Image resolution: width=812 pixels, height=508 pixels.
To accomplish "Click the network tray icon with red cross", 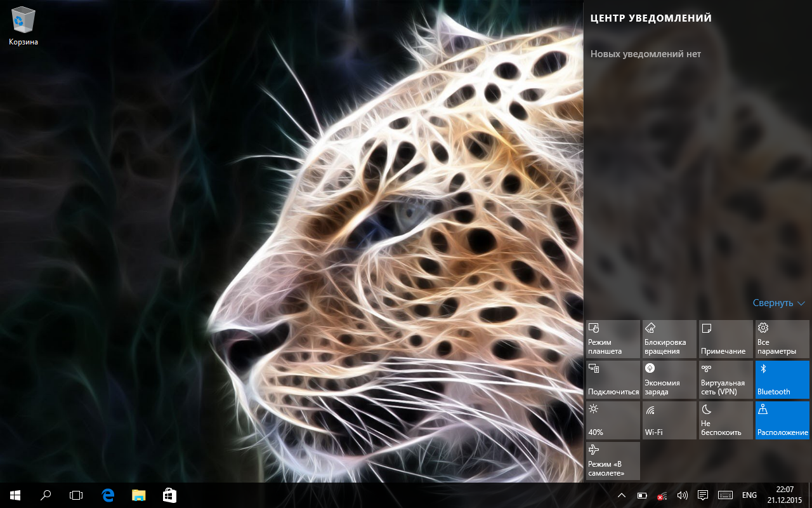I will pyautogui.click(x=662, y=495).
